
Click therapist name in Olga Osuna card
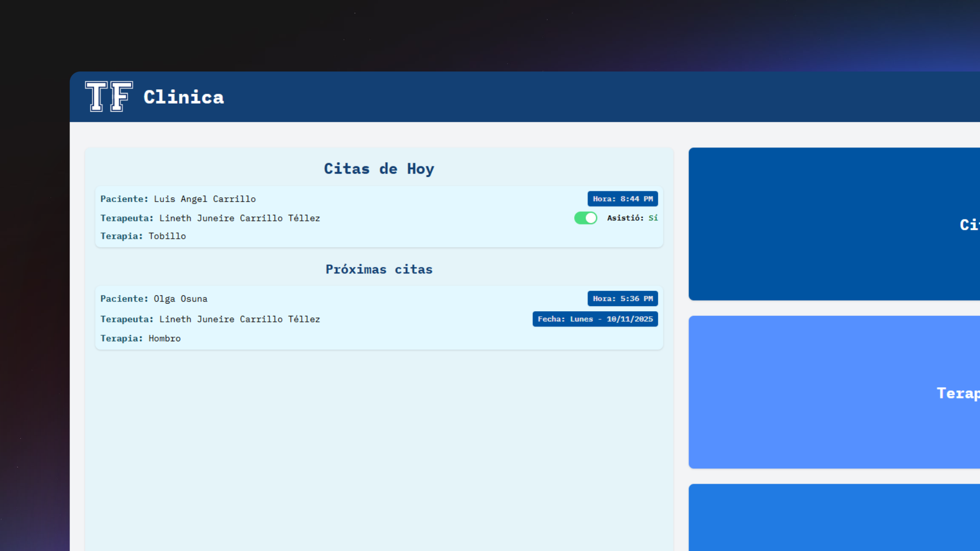[239, 319]
